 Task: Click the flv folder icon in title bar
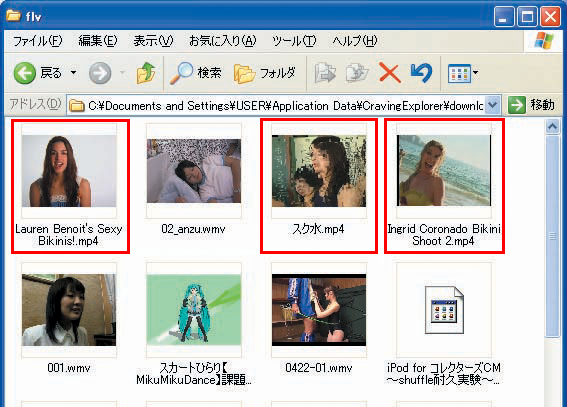13,16
